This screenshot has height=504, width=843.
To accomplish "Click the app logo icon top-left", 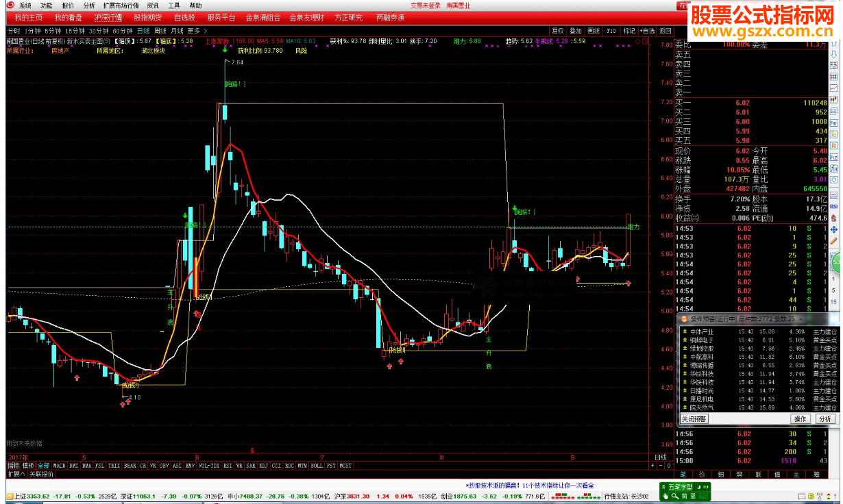I will pos(10,5).
